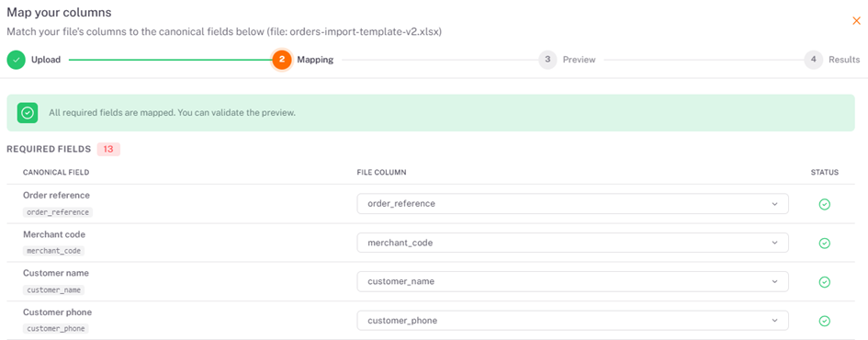868x340 pixels.
Task: Open the order_reference file column dropdown
Action: click(572, 204)
